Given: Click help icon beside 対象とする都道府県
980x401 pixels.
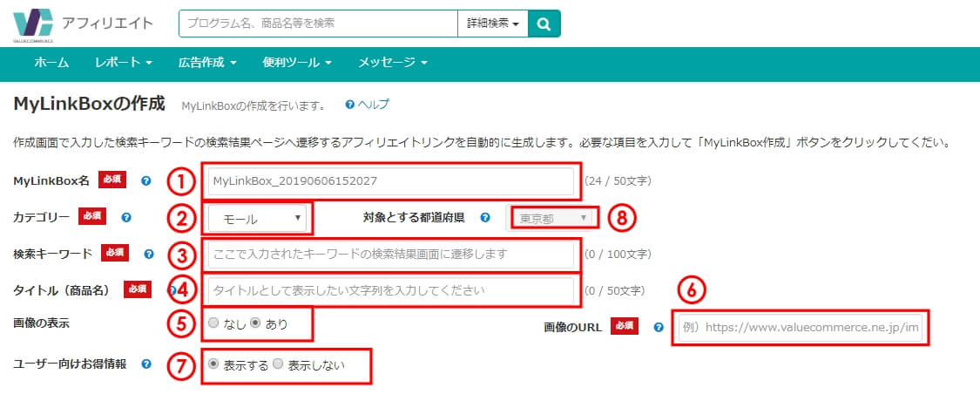Looking at the screenshot, I should [x=485, y=218].
